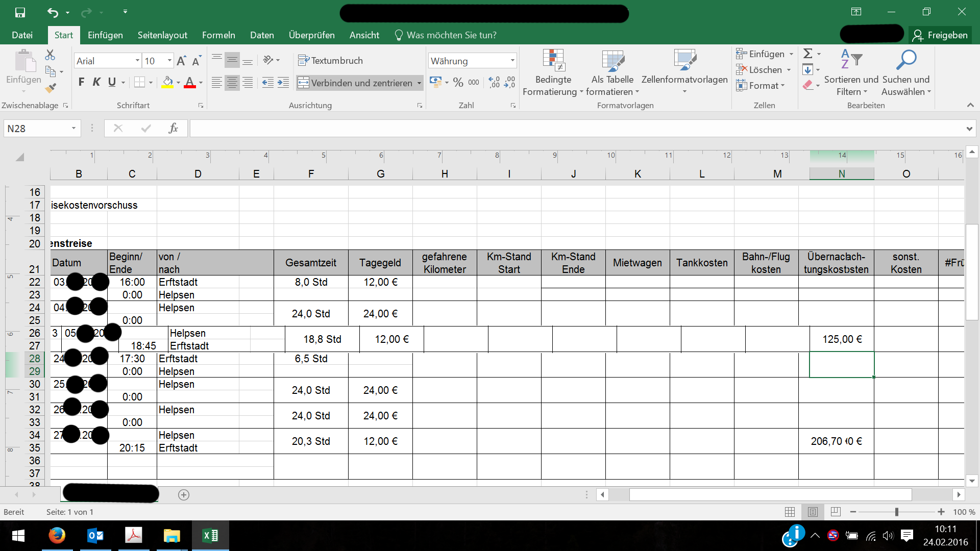Switch to the Formeln ribbon tab
The height and width of the screenshot is (551, 980).
point(218,35)
